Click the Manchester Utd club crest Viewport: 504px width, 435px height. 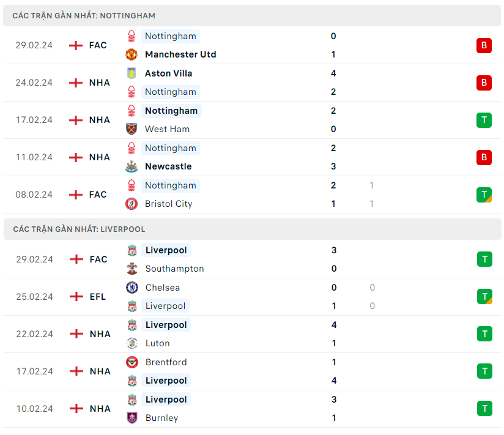point(132,54)
